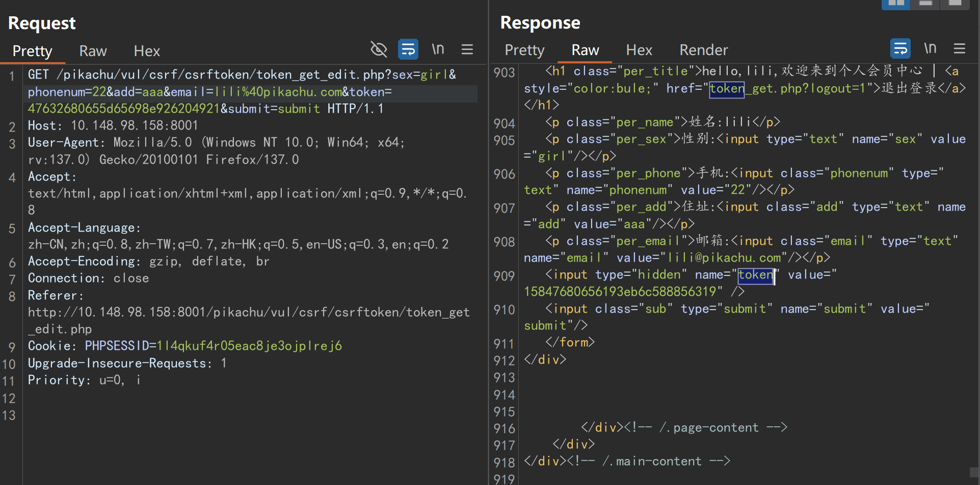
Task: Select top-bottom stacked layout icon
Action: tap(925, 3)
